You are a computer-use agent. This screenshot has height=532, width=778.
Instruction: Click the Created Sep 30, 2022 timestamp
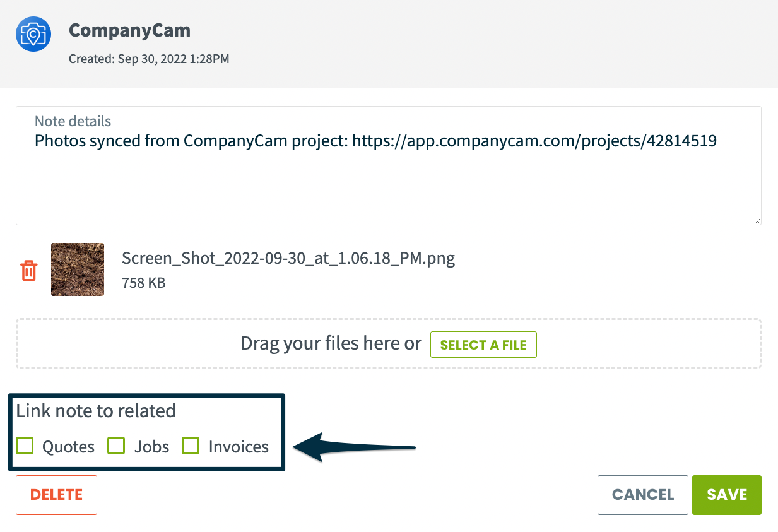click(x=149, y=59)
